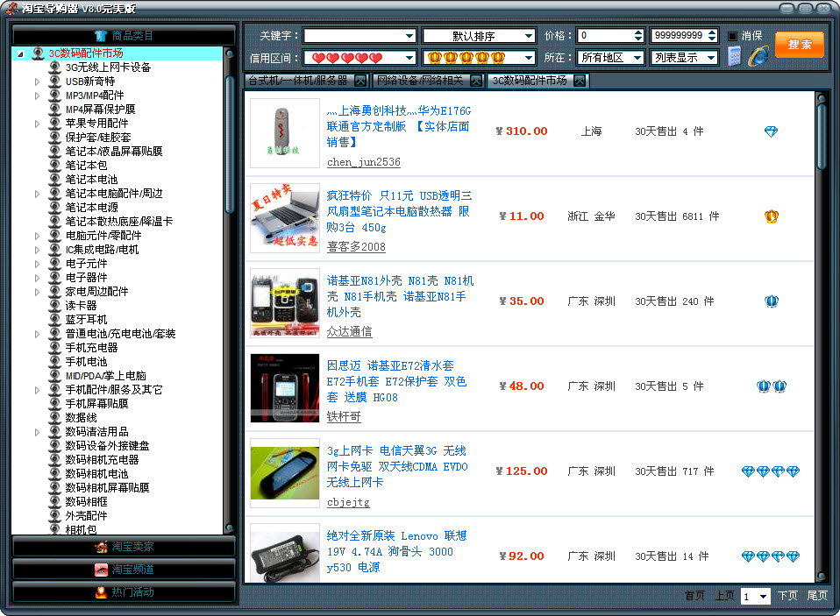Select the icon next to 3G无线上网卡设备

pos(54,67)
